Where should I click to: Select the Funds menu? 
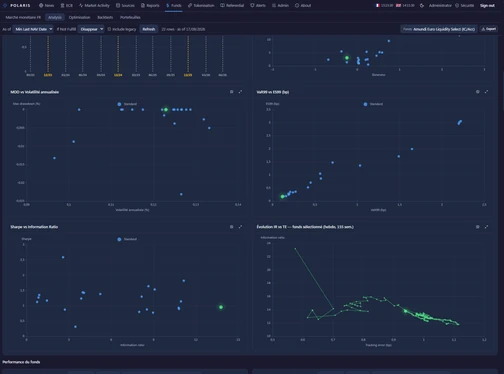pos(174,5)
